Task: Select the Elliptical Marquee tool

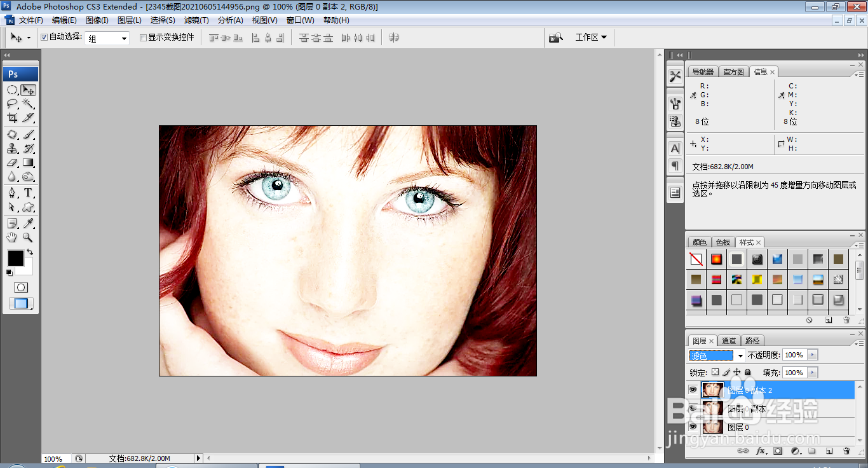Action: [12, 90]
